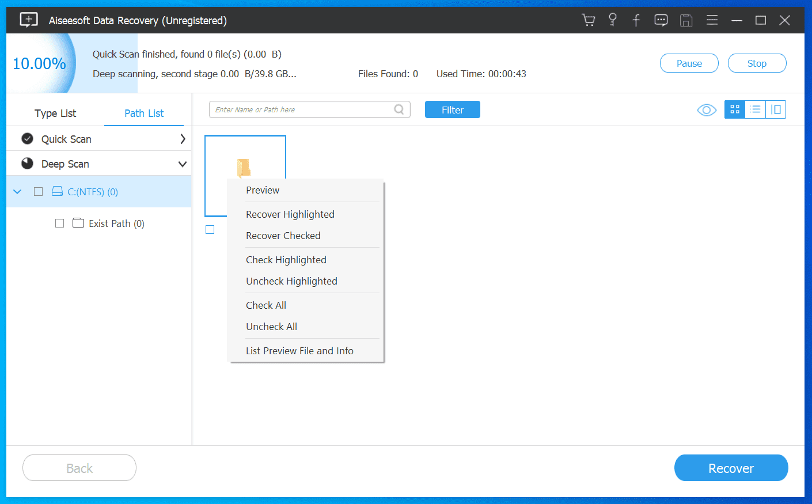Collapse the C:(NTFS) tree node

click(x=17, y=191)
